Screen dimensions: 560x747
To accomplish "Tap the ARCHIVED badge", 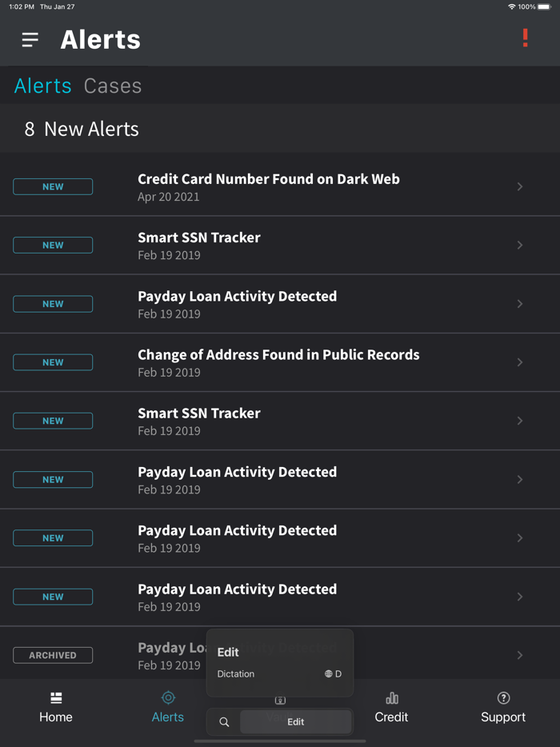I will click(53, 655).
